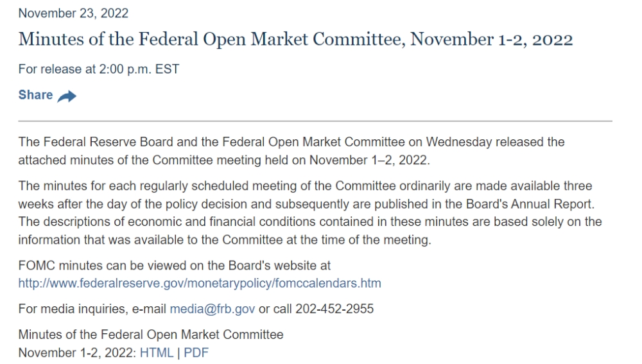Select the 'For release at 2:00 p.m. EST' line
Viewport: 642px width, 364px height.
pyautogui.click(x=99, y=69)
